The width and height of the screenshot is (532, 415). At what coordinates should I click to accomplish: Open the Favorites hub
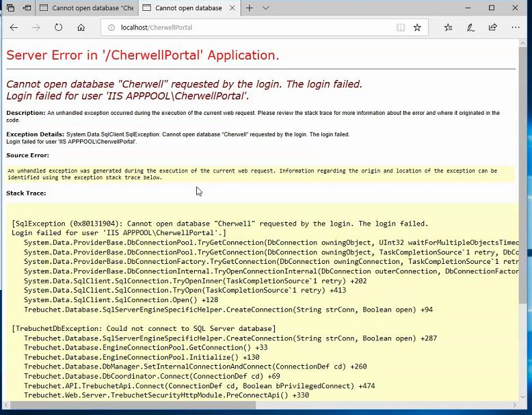(448, 27)
